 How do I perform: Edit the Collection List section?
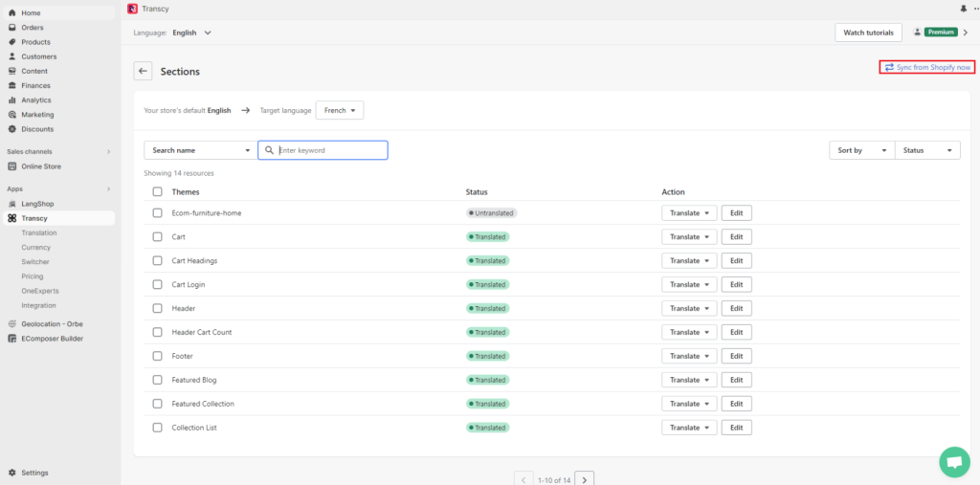point(736,428)
